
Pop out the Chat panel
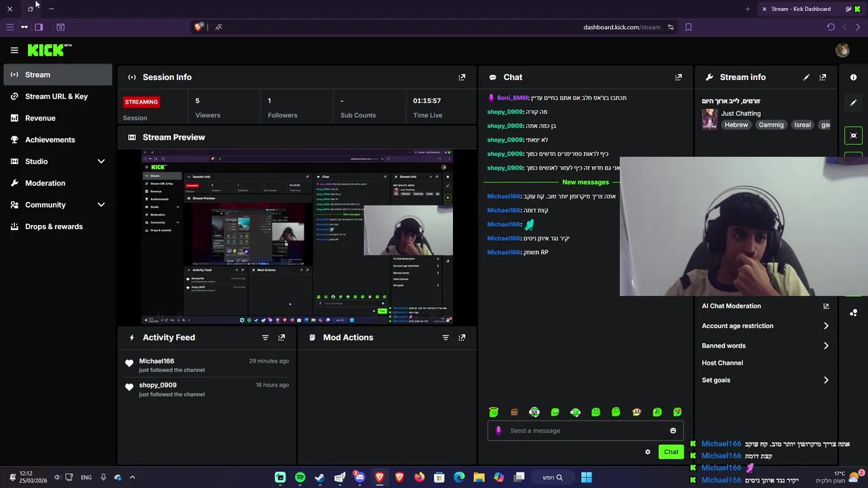click(678, 77)
